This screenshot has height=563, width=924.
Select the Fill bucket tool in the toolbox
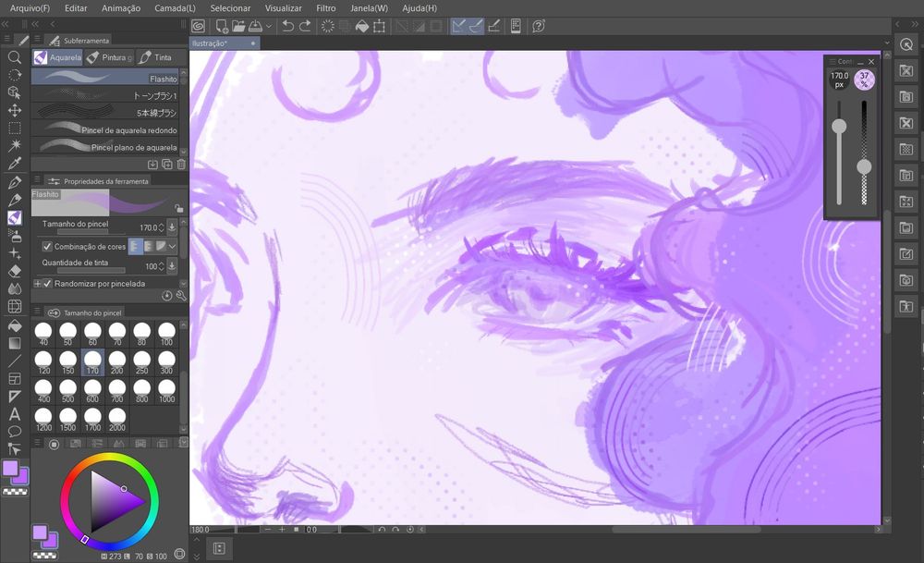(15, 325)
